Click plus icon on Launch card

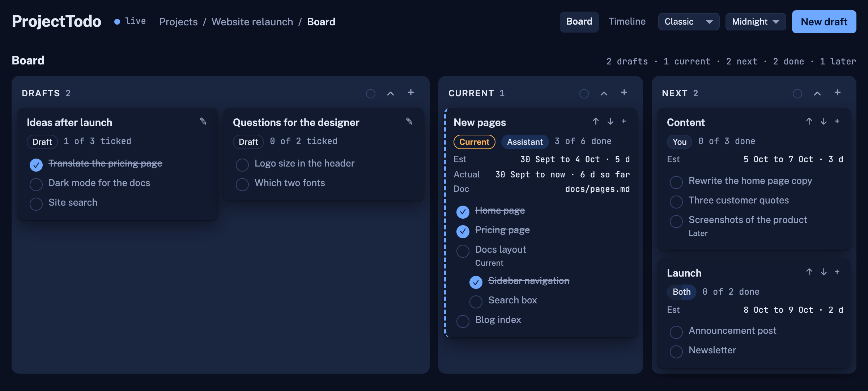click(837, 272)
